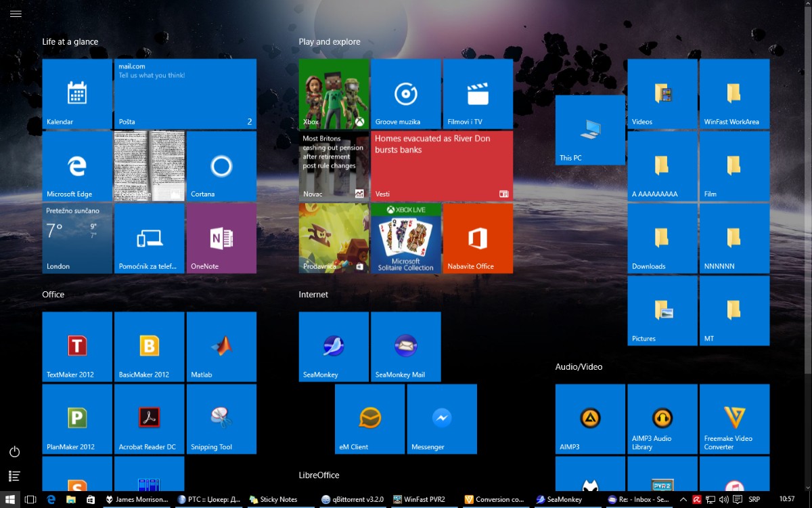Expand the hamburger menu at top left
This screenshot has width=812, height=508.
(x=16, y=14)
